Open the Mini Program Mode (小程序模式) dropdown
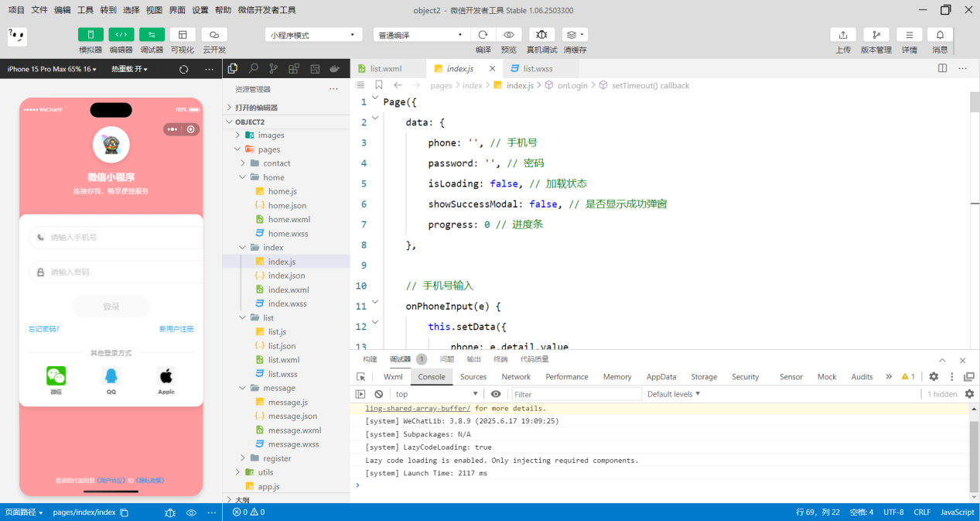980x521 pixels. pyautogui.click(x=313, y=35)
